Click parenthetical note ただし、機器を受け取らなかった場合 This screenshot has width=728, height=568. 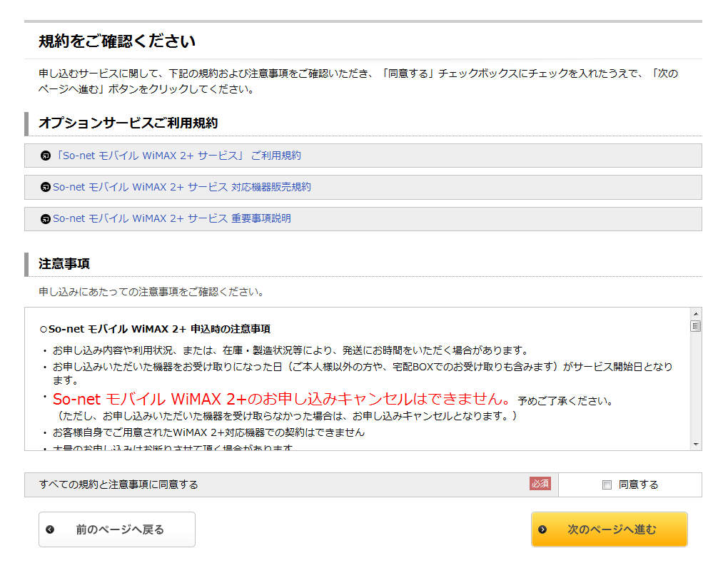pyautogui.click(x=285, y=416)
